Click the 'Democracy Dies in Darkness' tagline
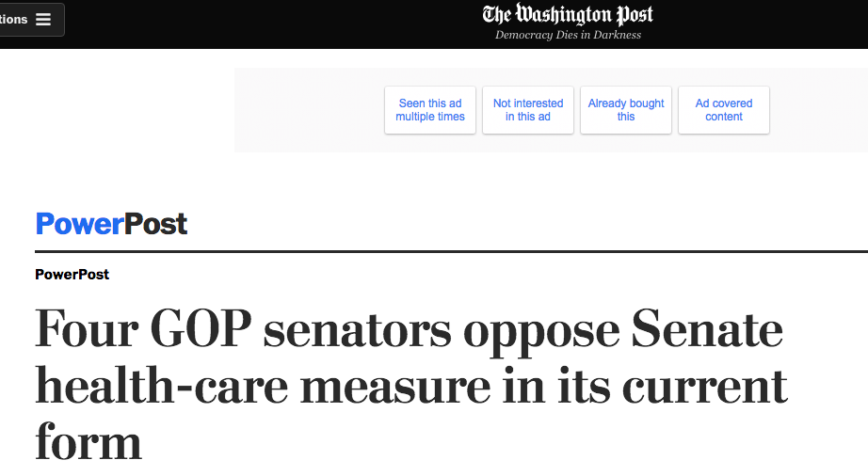Image resolution: width=868 pixels, height=476 pixels. 568,35
